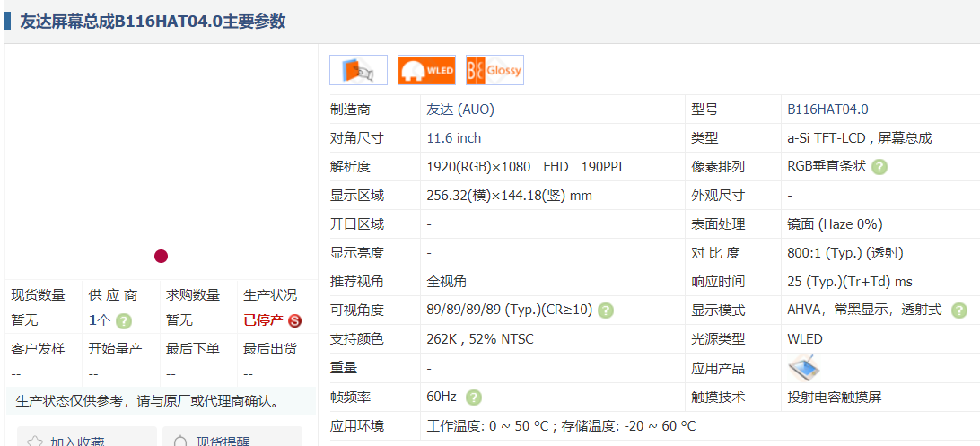Click the dark red carousel dot
This screenshot has width=980, height=446.
click(x=162, y=256)
